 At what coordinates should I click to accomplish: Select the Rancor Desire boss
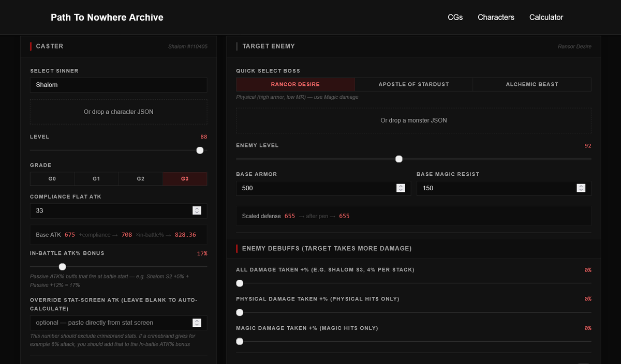(x=295, y=84)
